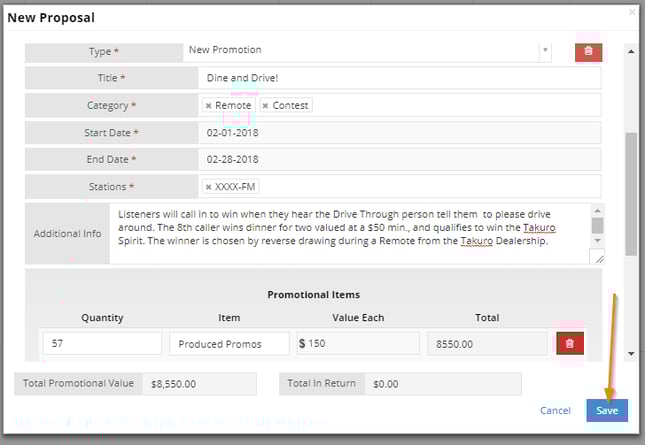Click the Additional Info scroll-down arrow
Screen dimensions: 645x445
pos(597,240)
